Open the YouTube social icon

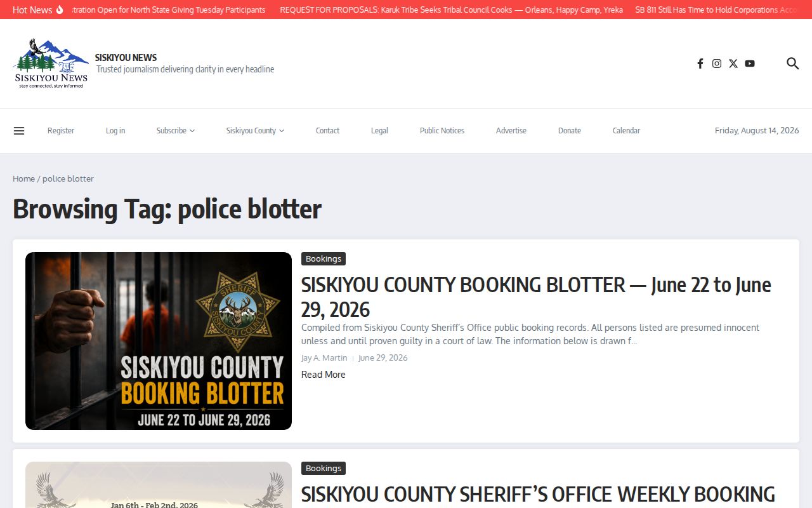[750, 63]
